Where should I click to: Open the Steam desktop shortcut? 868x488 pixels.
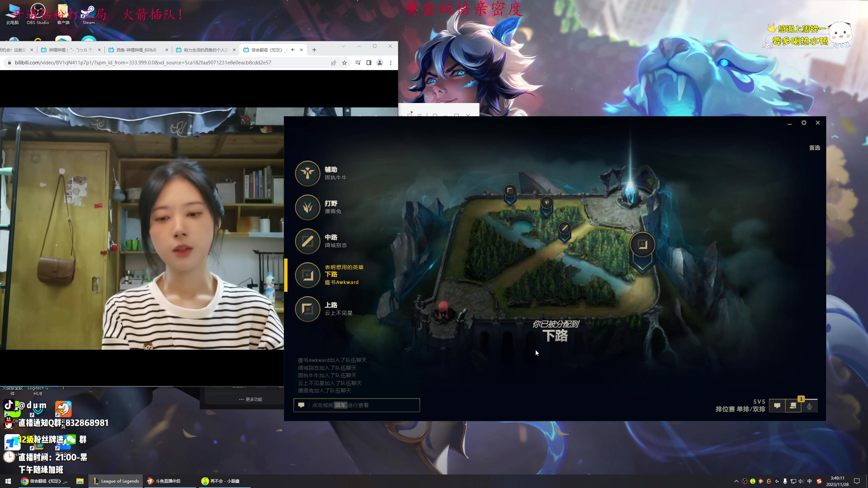[88, 14]
